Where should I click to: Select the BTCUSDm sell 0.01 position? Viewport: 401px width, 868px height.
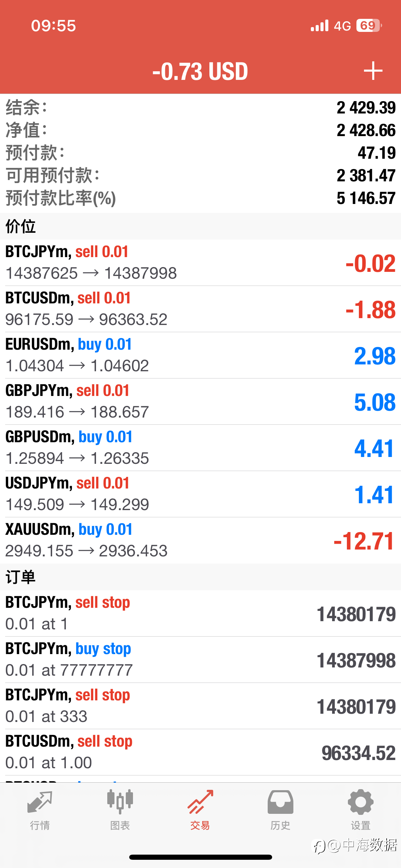pos(200,309)
